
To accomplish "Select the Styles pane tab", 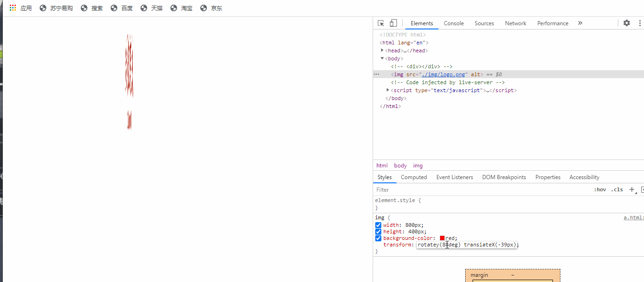I will tap(384, 177).
